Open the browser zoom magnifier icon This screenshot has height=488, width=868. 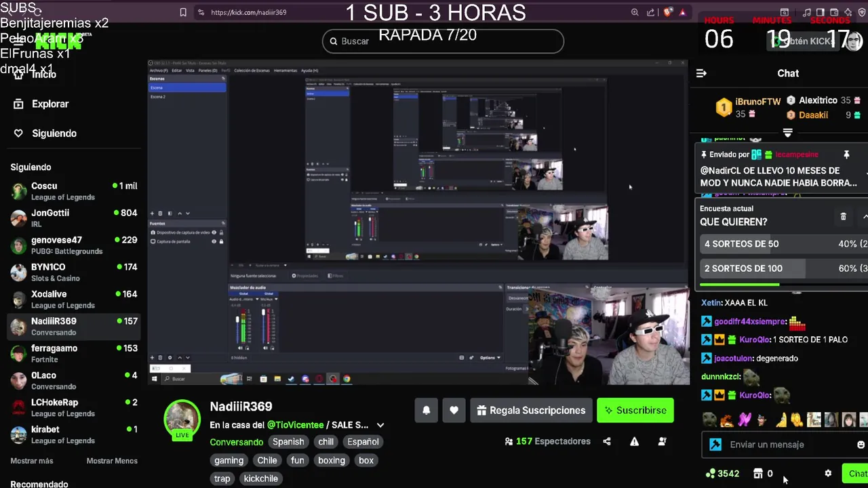(x=635, y=12)
